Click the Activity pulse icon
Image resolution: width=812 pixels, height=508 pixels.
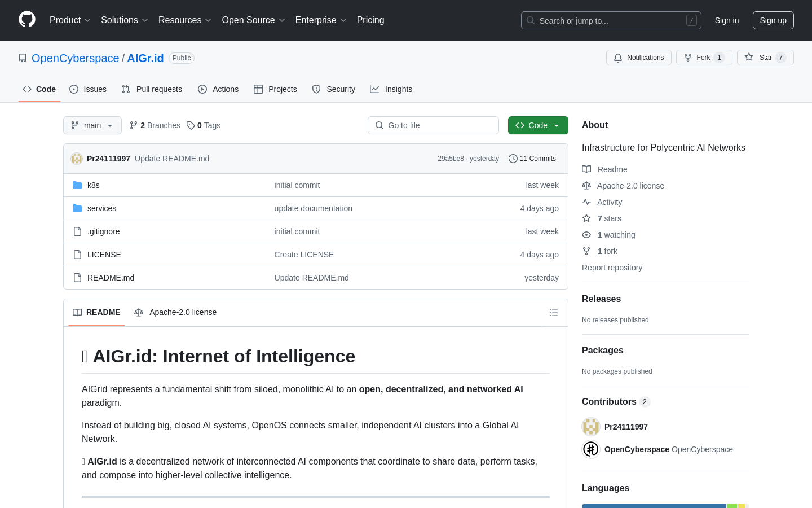click(586, 202)
